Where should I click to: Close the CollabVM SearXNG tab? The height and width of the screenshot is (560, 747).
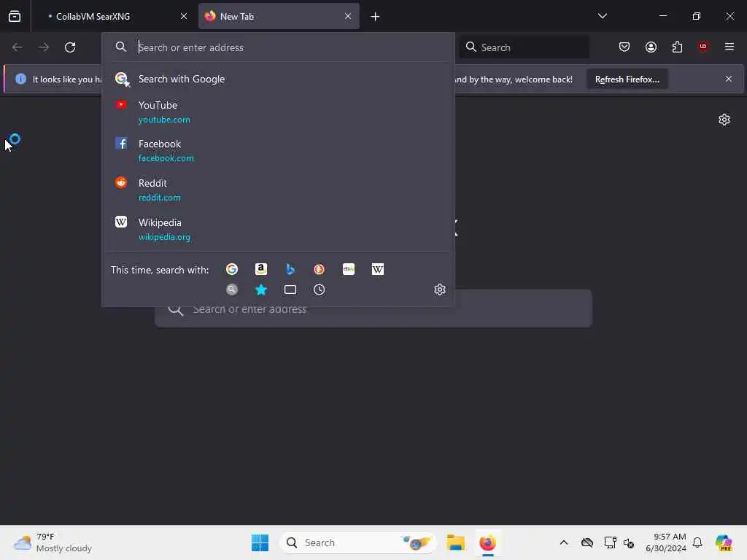click(183, 16)
